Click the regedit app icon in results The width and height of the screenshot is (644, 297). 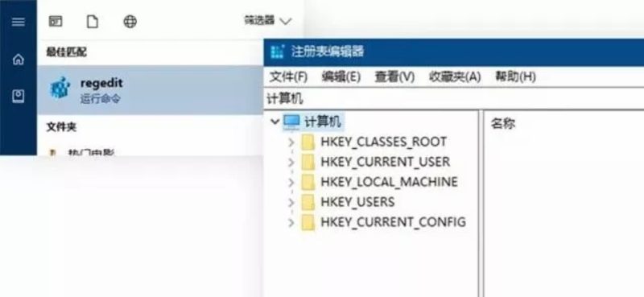60,88
